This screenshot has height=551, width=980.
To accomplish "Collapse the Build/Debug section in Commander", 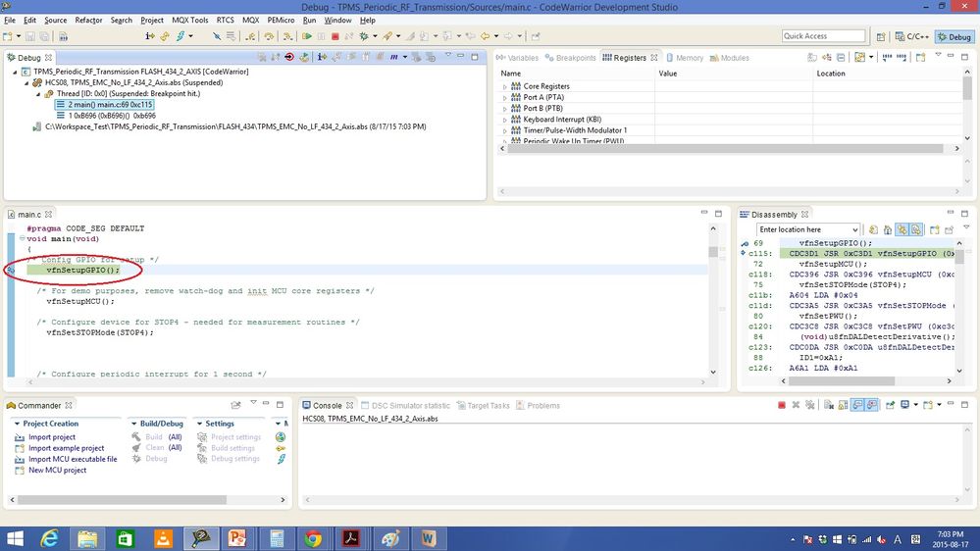I will click(133, 424).
